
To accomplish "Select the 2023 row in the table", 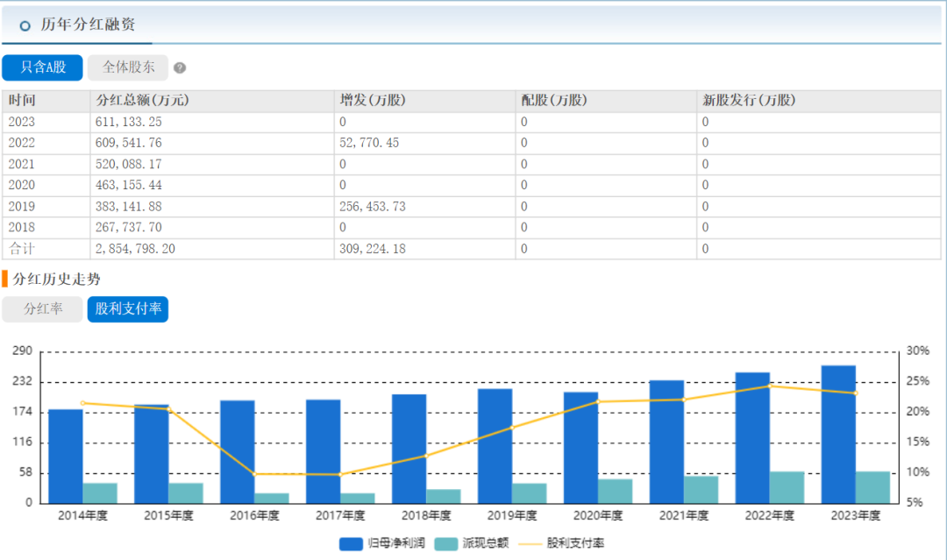I will (x=22, y=122).
